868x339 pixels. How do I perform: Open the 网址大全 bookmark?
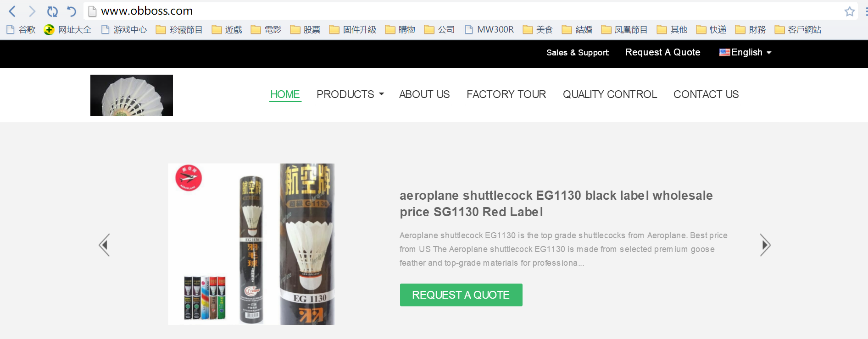(68, 30)
